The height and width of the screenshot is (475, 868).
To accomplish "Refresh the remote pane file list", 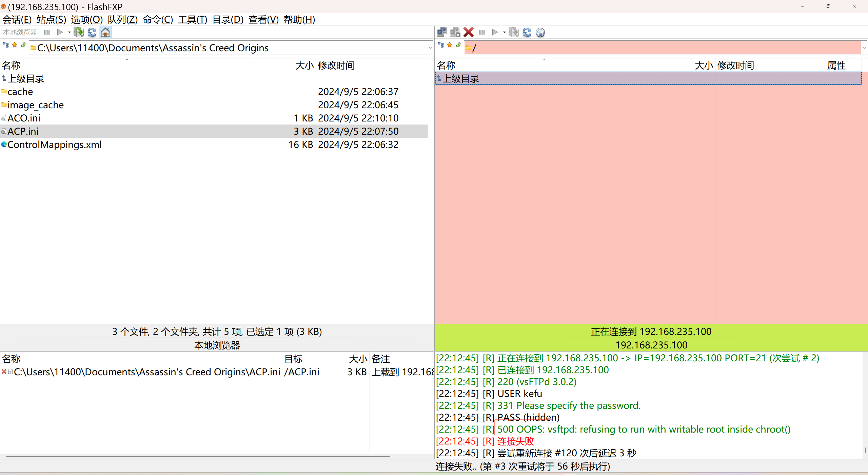I will click(527, 32).
